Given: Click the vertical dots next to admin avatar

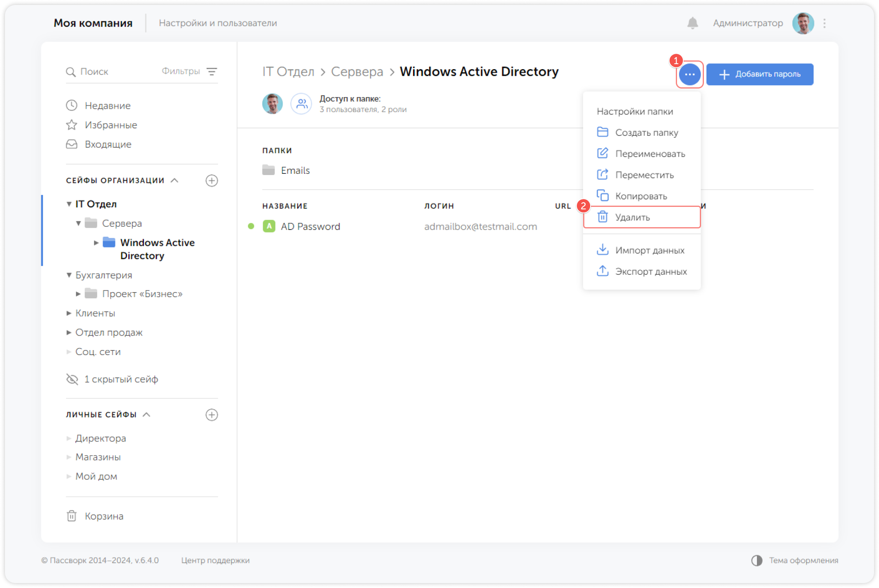Looking at the screenshot, I should pyautogui.click(x=824, y=23).
